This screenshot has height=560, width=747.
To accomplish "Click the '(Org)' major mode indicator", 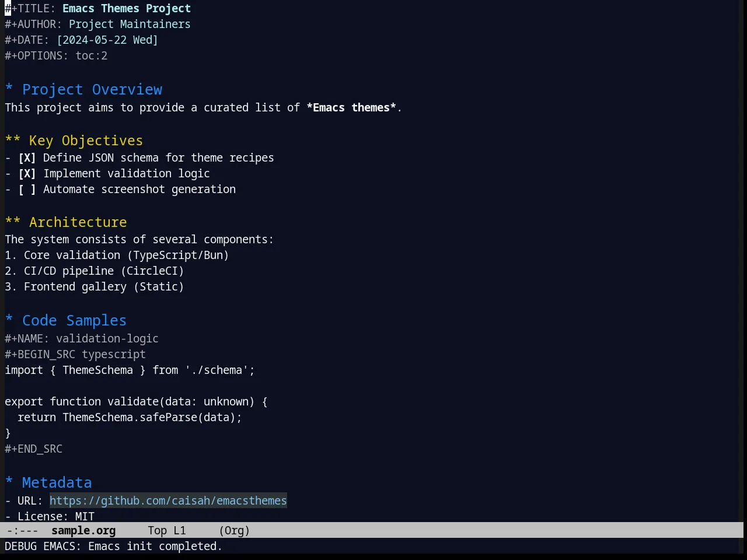I will click(x=235, y=530).
